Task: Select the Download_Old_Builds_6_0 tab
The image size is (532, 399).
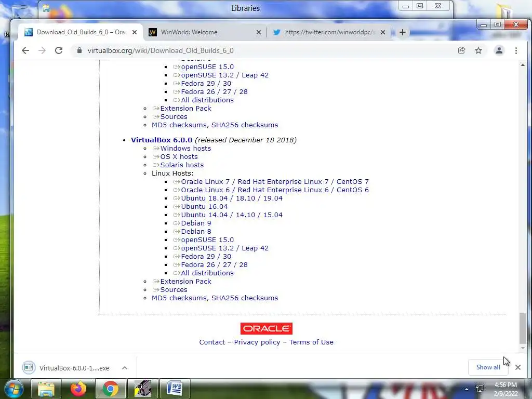Action: [80, 32]
